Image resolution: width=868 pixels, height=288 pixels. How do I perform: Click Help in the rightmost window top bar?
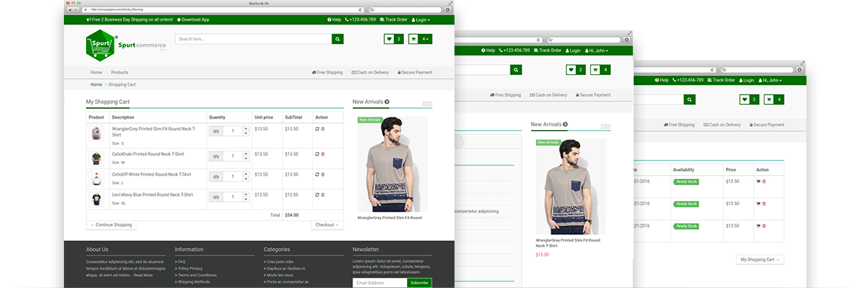coord(662,80)
